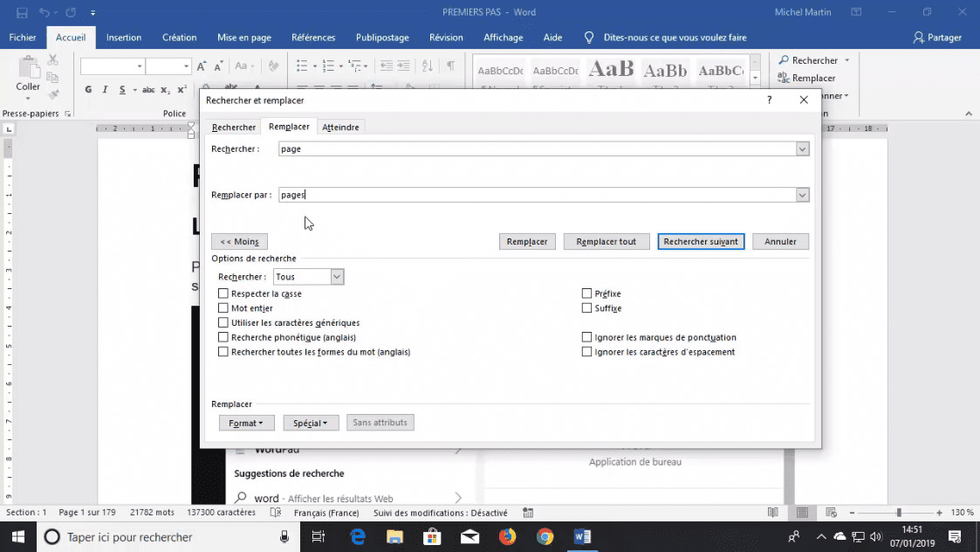Apply strikethrough abc formatting

click(148, 89)
